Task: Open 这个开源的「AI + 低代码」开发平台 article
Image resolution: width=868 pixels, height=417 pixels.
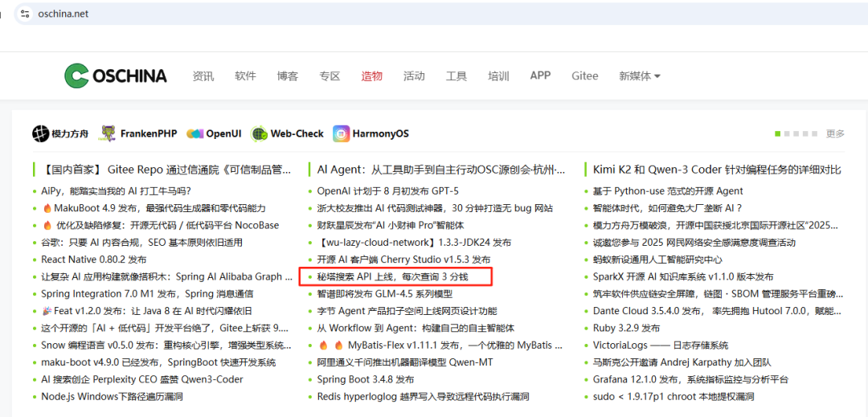Action: (x=166, y=329)
